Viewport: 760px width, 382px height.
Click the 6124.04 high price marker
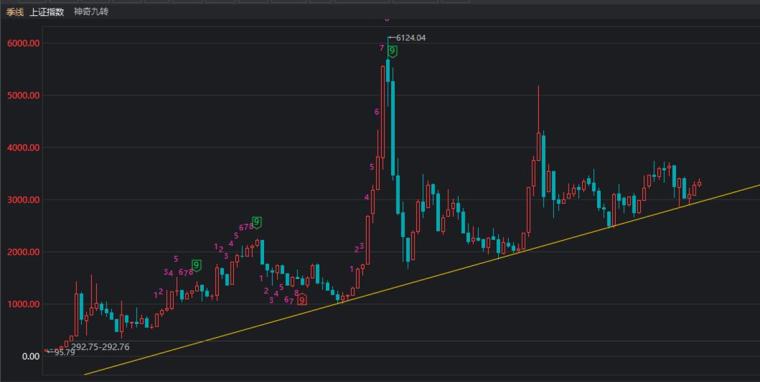click(x=411, y=38)
